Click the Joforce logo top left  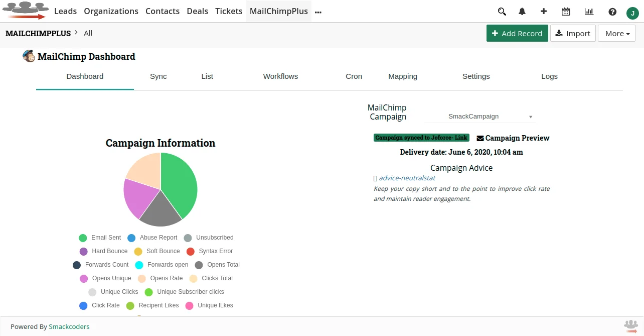(25, 10)
